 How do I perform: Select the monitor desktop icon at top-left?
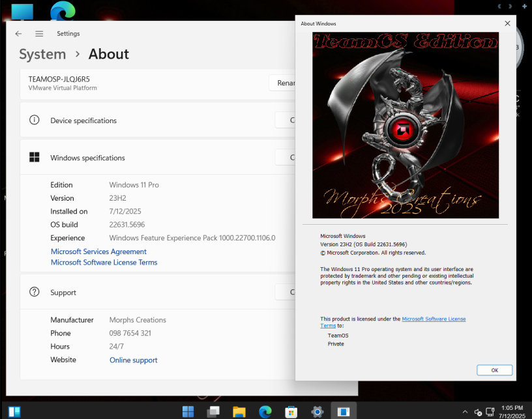point(22,12)
